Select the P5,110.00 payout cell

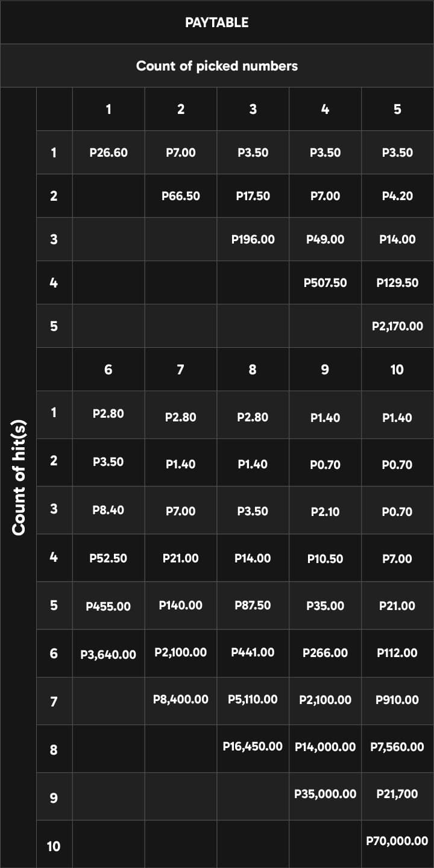pos(253,700)
